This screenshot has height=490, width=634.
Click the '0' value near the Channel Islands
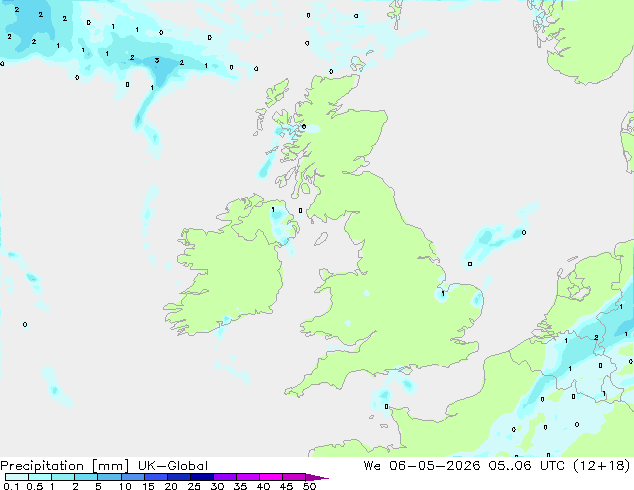[387, 406]
